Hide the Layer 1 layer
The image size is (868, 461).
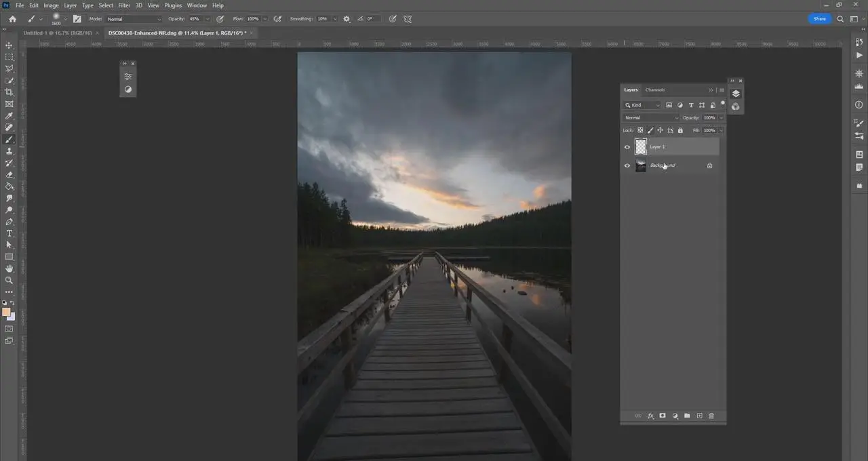(627, 146)
